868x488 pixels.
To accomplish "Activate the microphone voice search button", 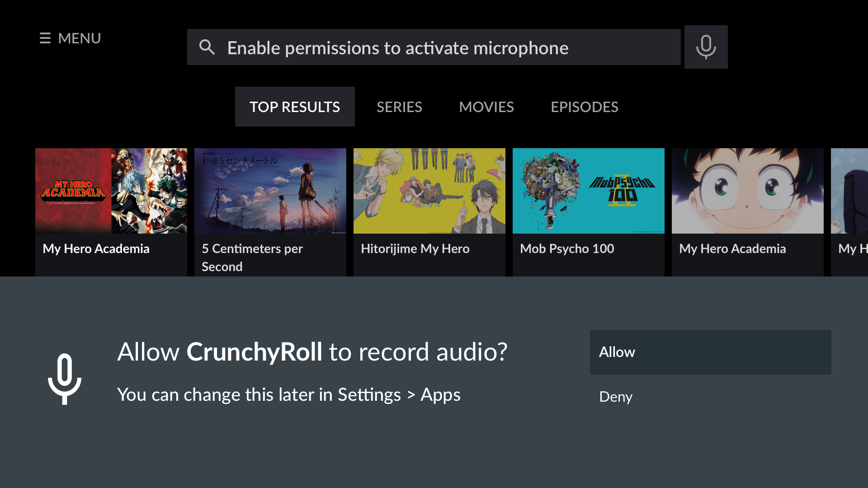I will 706,47.
